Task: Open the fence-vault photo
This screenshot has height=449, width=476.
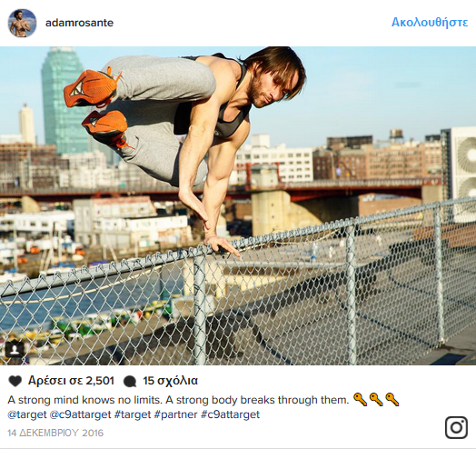Action: pyautogui.click(x=238, y=205)
